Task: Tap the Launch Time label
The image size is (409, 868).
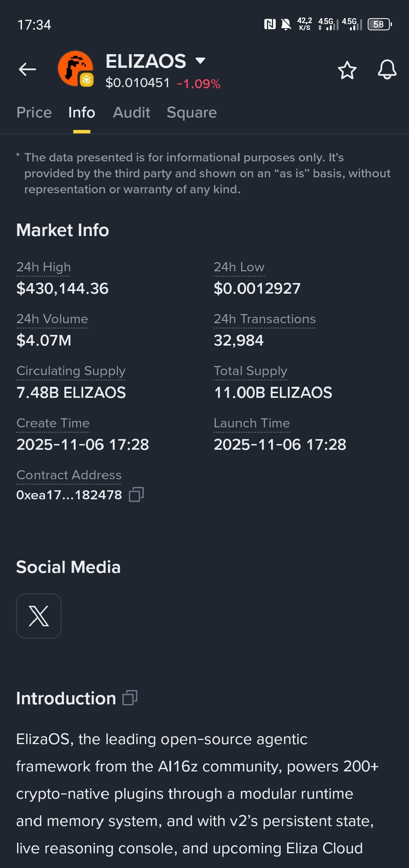Action: (252, 423)
